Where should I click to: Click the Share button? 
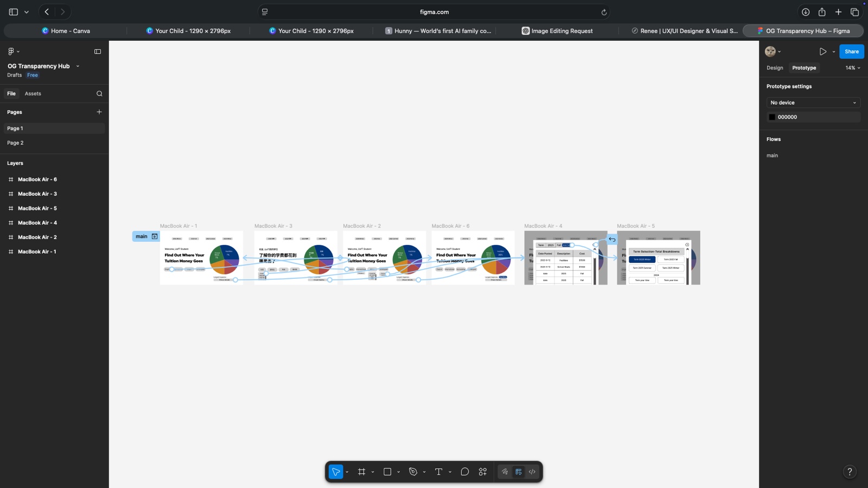coord(852,52)
